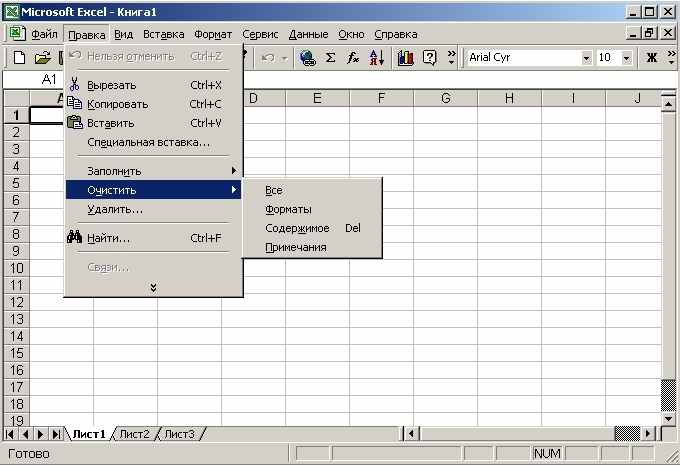Click the Undo arrow toolbar icon

pos(268,57)
